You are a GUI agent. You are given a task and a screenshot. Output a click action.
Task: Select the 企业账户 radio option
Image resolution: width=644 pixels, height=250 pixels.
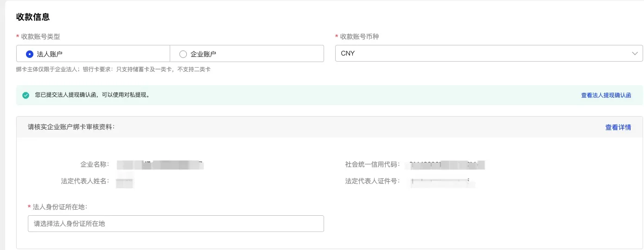(x=183, y=54)
